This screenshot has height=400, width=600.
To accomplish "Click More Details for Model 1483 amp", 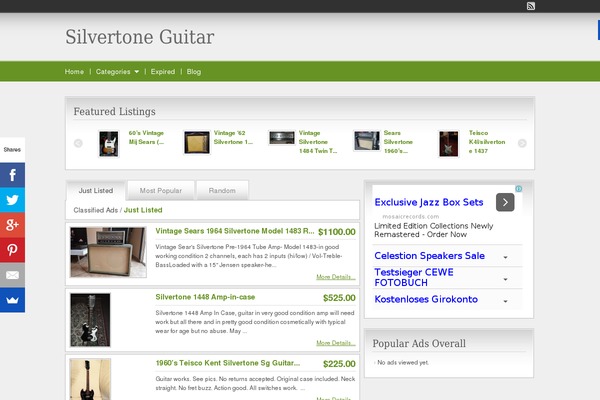I will tap(336, 277).
